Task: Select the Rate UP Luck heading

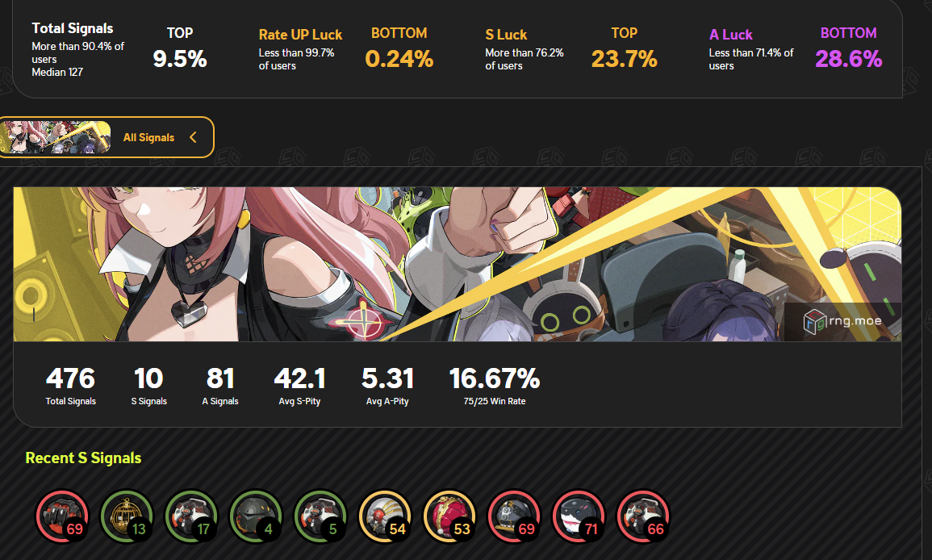Action: (x=300, y=35)
